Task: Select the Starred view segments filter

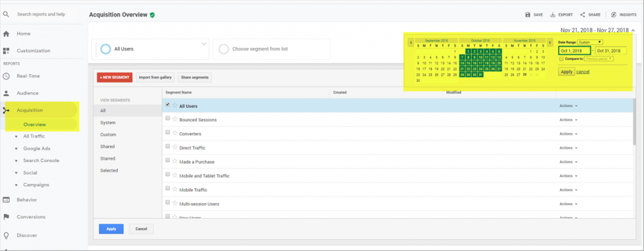Action: point(108,159)
